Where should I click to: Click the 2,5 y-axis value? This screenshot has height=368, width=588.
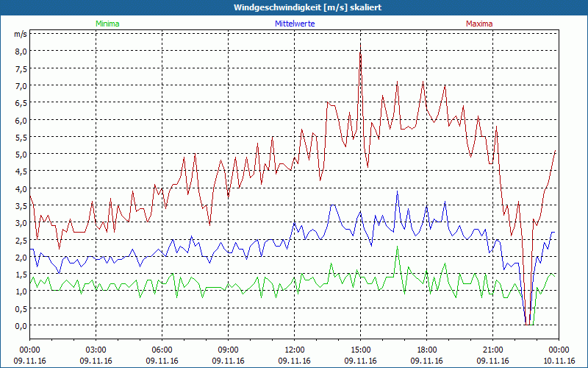point(21,241)
